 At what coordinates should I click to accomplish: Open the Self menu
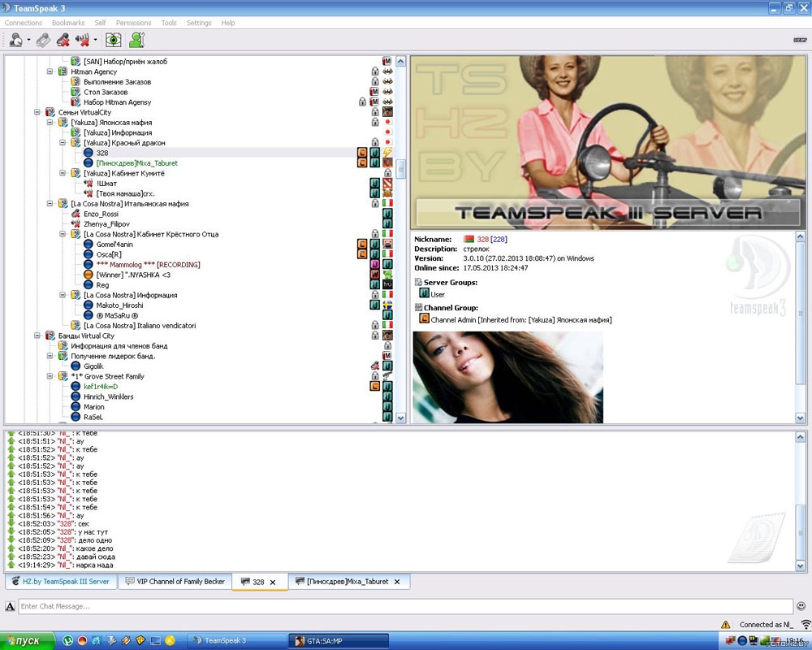[x=100, y=23]
